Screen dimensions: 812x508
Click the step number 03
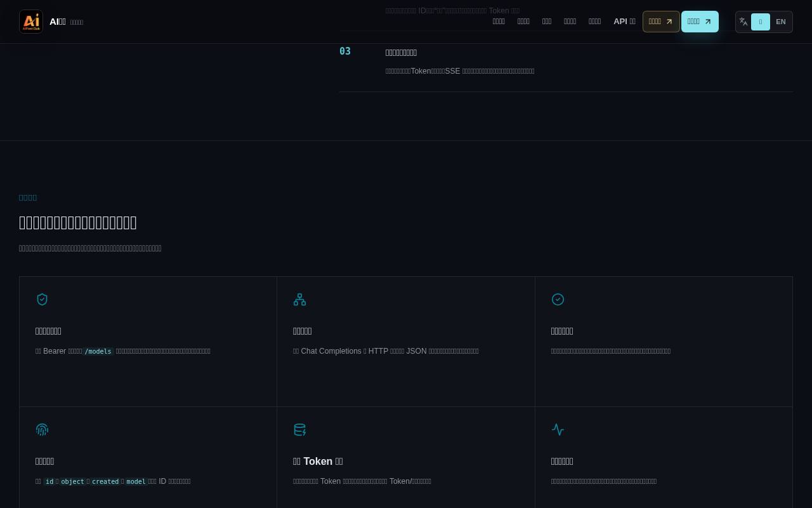click(x=345, y=51)
